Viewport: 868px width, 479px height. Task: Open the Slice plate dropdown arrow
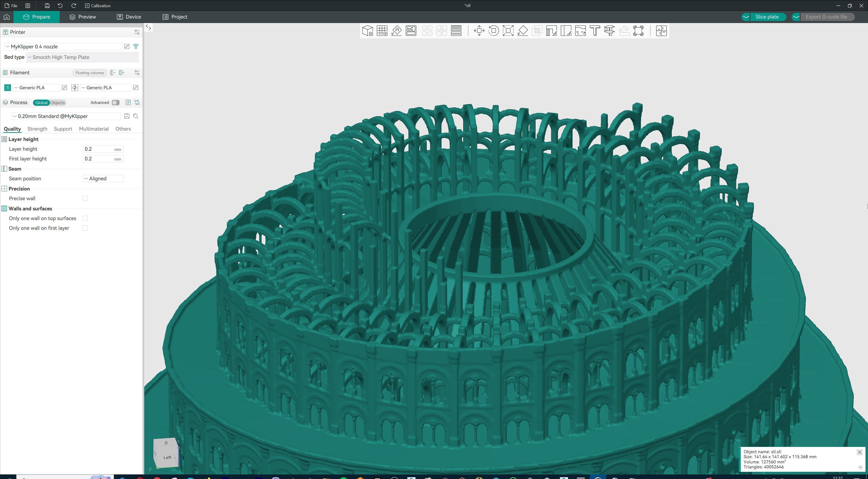click(x=746, y=17)
